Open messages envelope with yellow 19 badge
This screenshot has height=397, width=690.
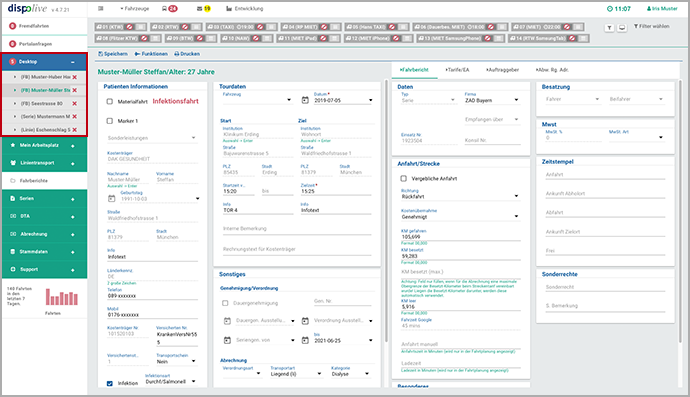coord(204,8)
